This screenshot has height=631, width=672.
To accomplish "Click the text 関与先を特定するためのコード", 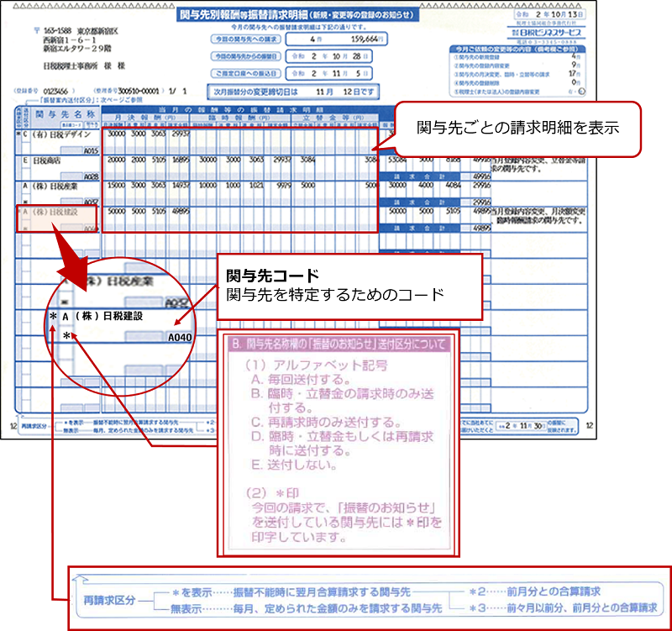I will pyautogui.click(x=335, y=295).
